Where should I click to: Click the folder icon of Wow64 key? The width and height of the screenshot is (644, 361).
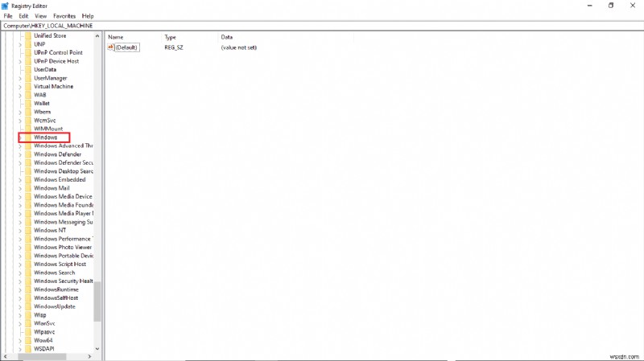[28, 340]
